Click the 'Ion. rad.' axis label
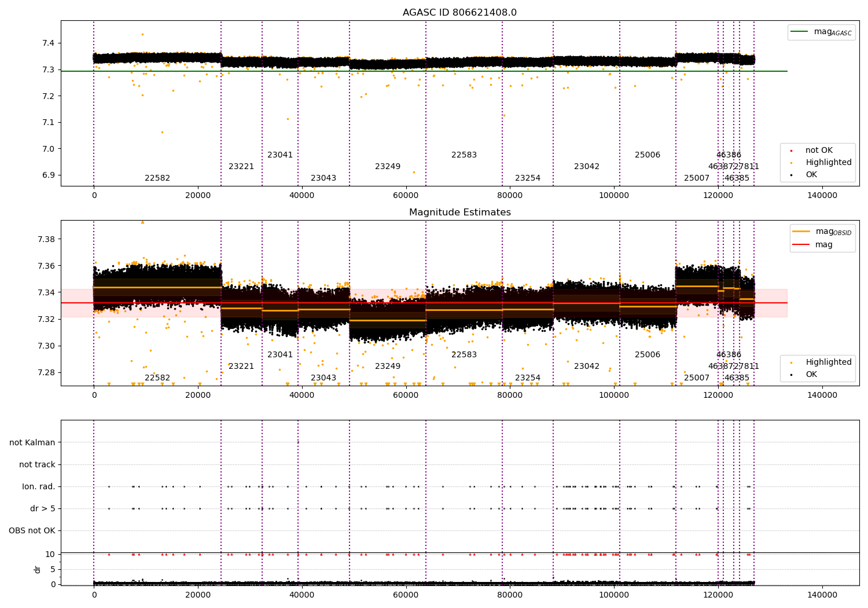The width and height of the screenshot is (868, 608). pyautogui.click(x=39, y=486)
